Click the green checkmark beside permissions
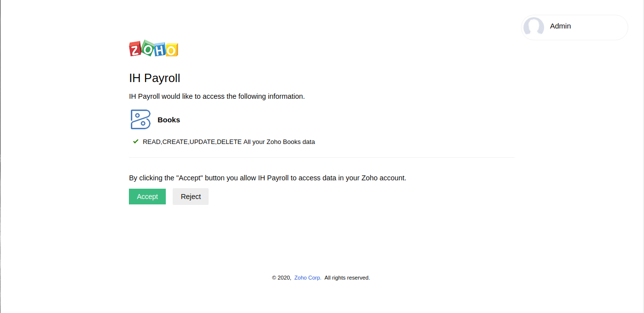This screenshot has width=644, height=313. (x=136, y=142)
